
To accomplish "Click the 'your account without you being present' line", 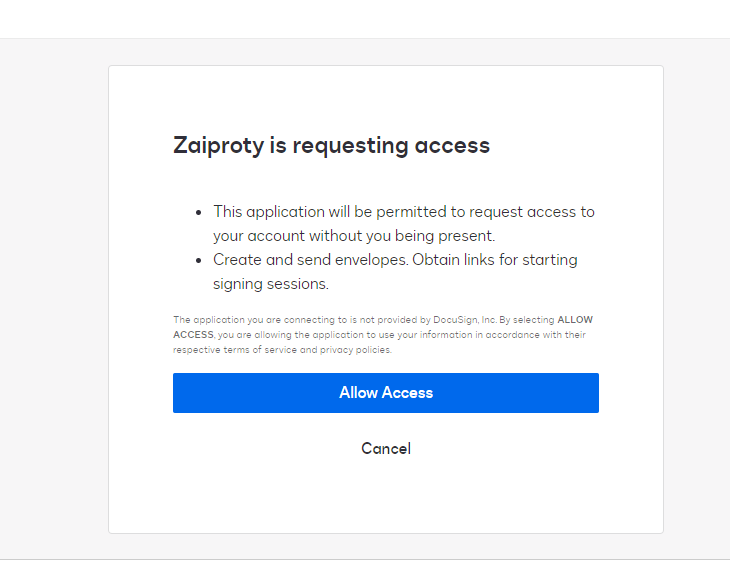I will 353,236.
